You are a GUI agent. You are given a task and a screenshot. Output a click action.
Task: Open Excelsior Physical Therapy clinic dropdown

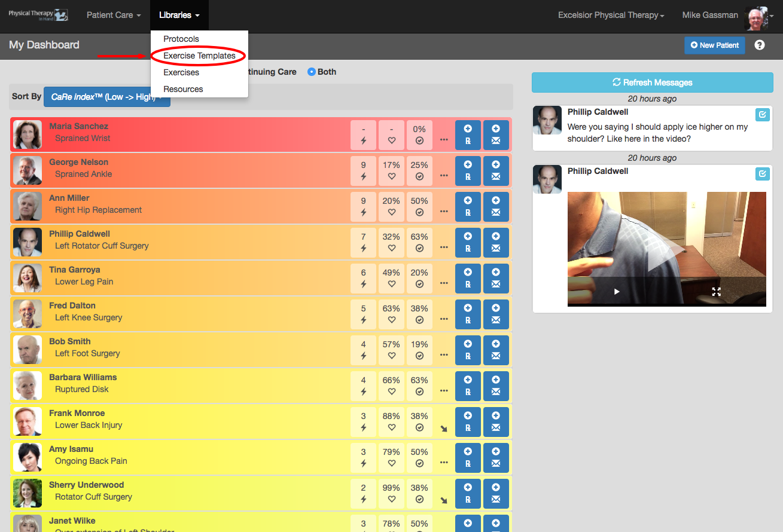(x=611, y=15)
